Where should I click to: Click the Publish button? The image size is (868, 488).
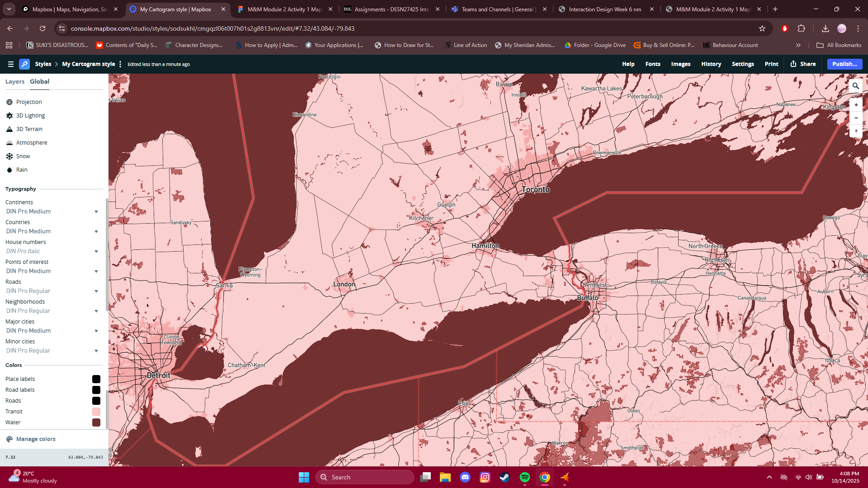[844, 64]
